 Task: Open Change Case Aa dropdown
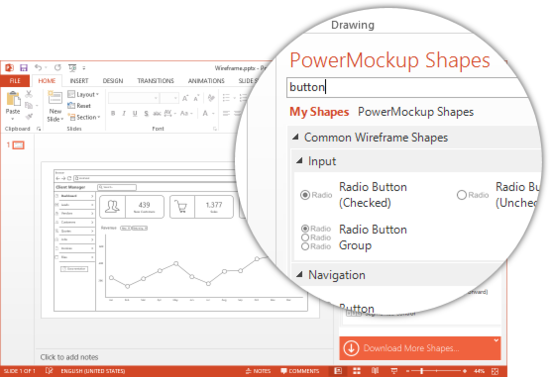(186, 113)
